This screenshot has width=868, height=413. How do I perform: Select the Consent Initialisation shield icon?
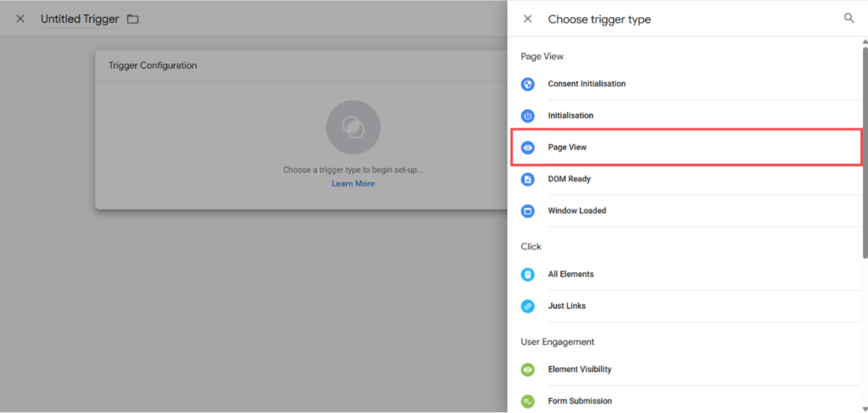[x=527, y=84]
